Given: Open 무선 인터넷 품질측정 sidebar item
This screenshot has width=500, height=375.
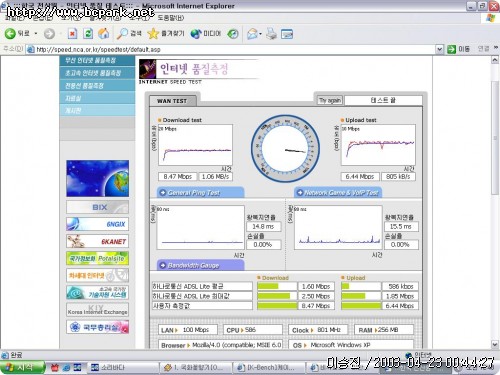Looking at the screenshot, I should pyautogui.click(x=97, y=60).
